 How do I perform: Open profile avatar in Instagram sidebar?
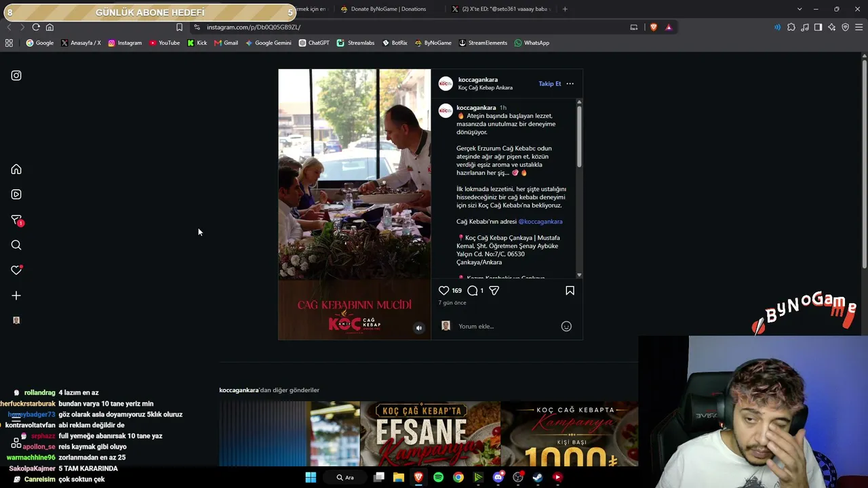click(x=16, y=320)
